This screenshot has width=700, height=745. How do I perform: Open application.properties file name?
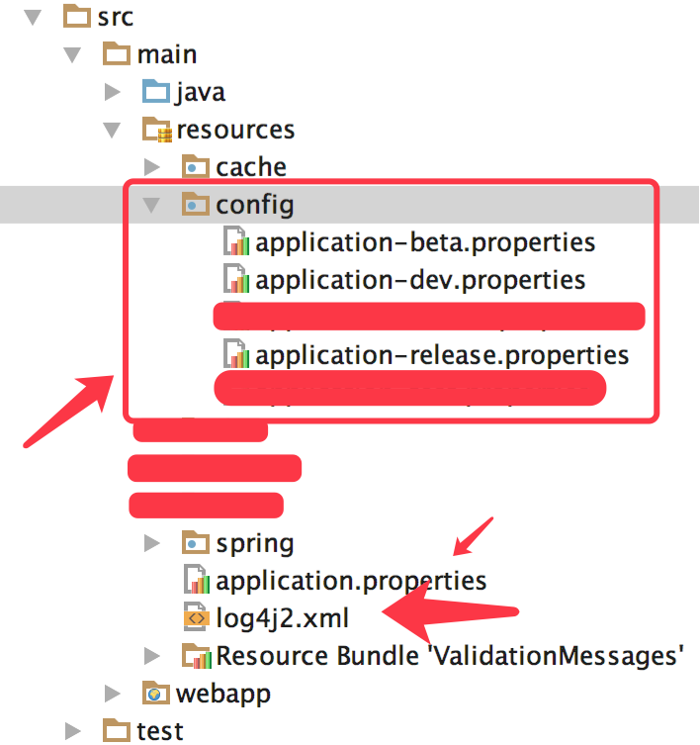pyautogui.click(x=351, y=582)
